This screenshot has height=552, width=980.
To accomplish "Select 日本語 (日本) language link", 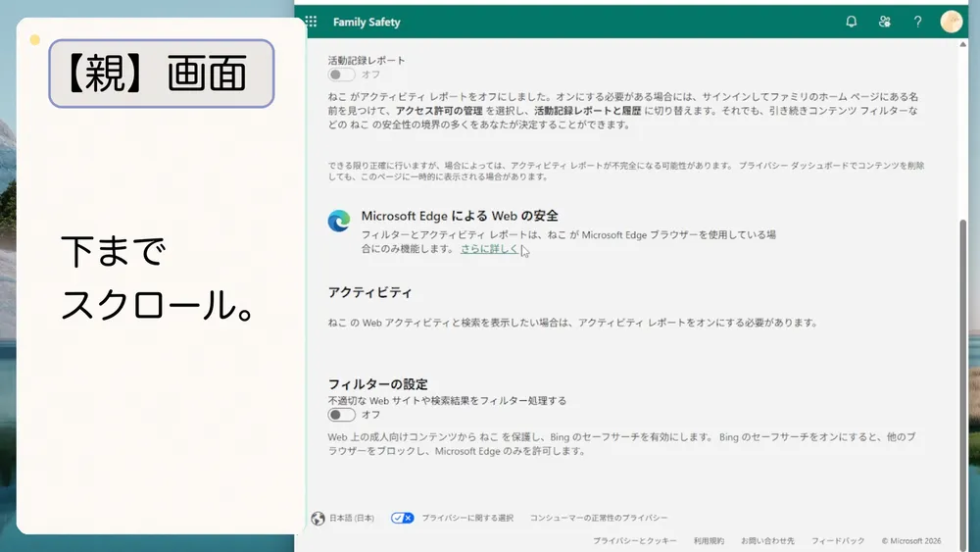I will click(352, 519).
